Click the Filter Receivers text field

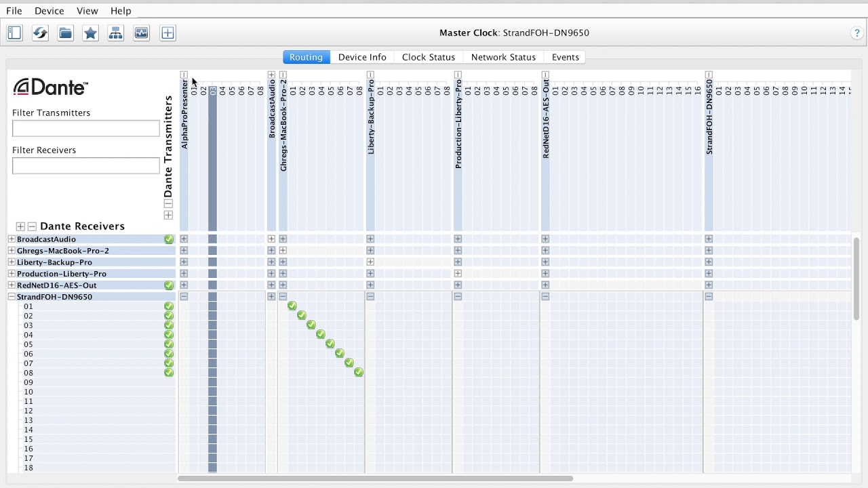(x=86, y=165)
